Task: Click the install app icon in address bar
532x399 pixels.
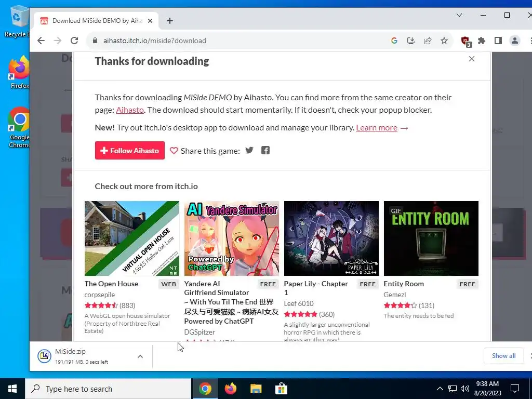Action: (411, 41)
